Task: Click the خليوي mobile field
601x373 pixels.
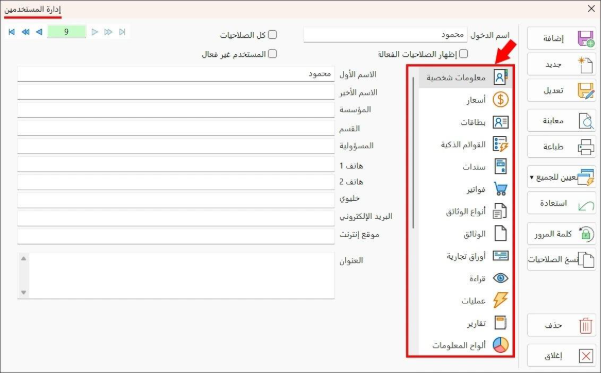Action: tap(176, 200)
